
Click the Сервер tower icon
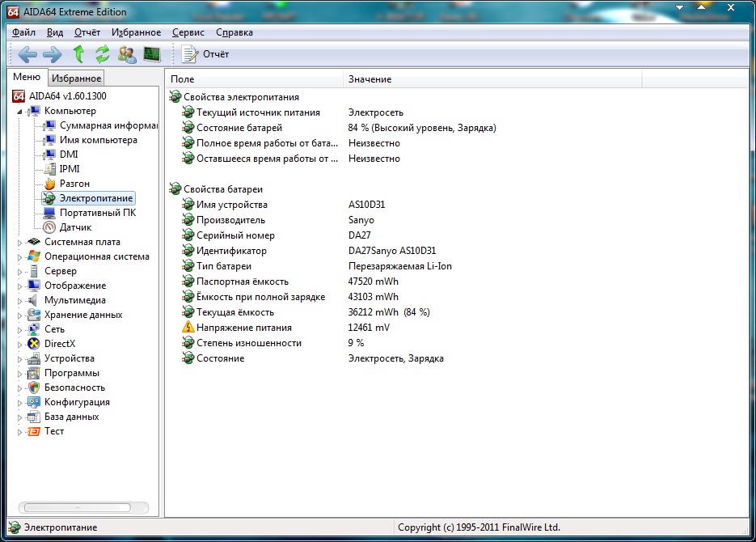coord(34,271)
